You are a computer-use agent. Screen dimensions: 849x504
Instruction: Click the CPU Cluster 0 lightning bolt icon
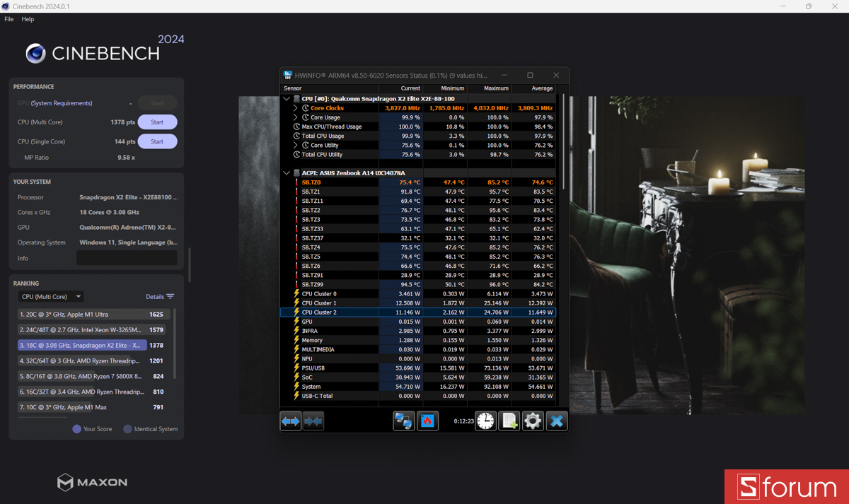pyautogui.click(x=297, y=293)
